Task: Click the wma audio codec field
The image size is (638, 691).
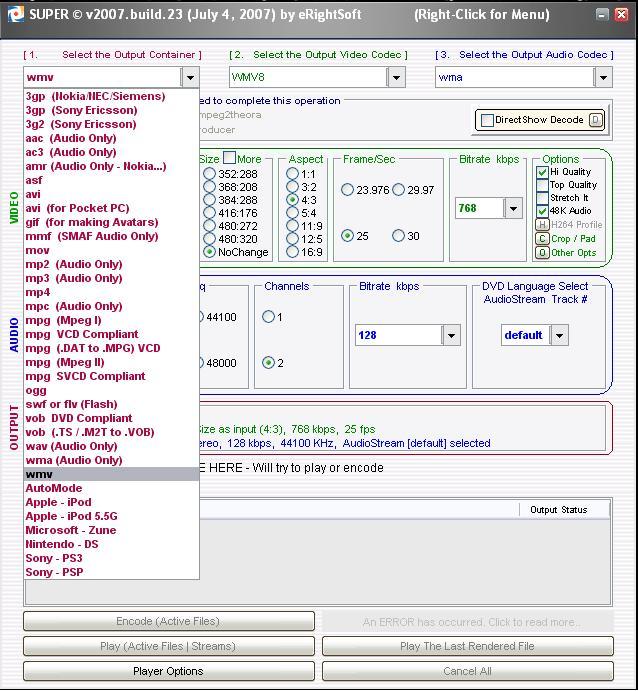Action: 515,78
